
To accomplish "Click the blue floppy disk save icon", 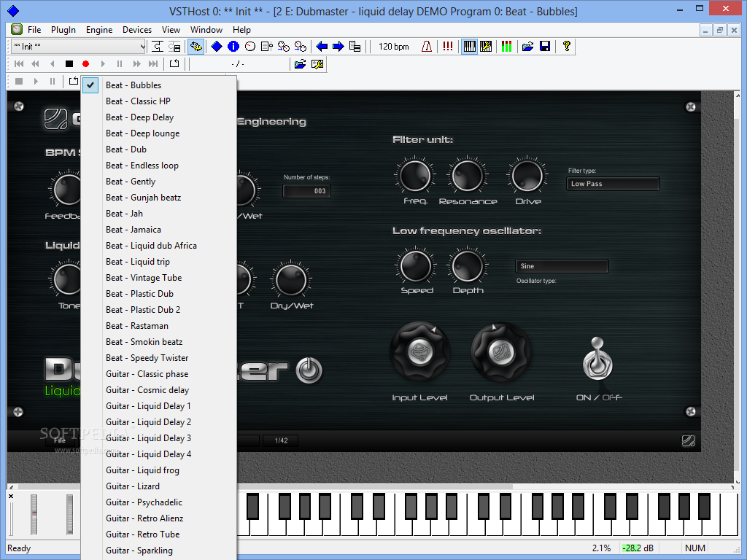I will click(545, 46).
